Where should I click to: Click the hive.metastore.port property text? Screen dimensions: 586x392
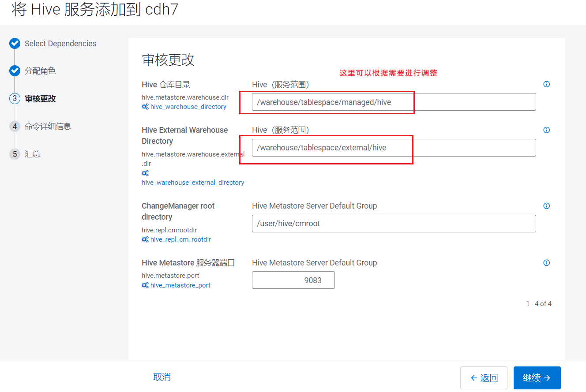click(x=170, y=276)
